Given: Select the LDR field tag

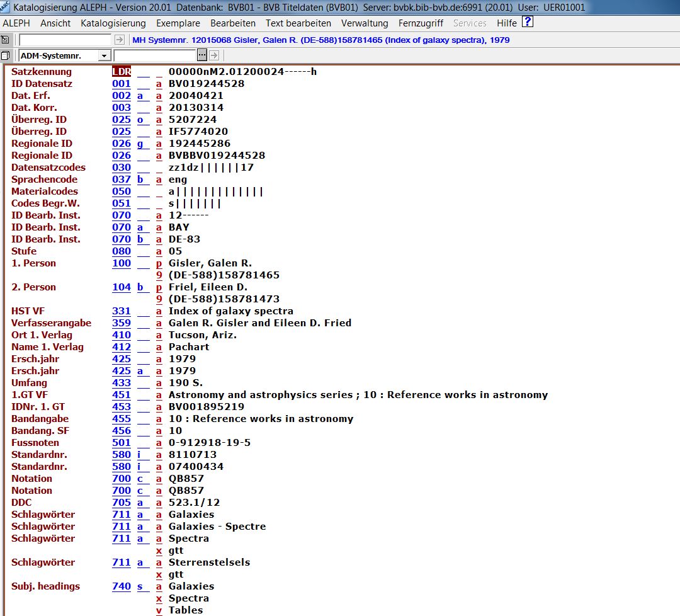Looking at the screenshot, I should (122, 72).
